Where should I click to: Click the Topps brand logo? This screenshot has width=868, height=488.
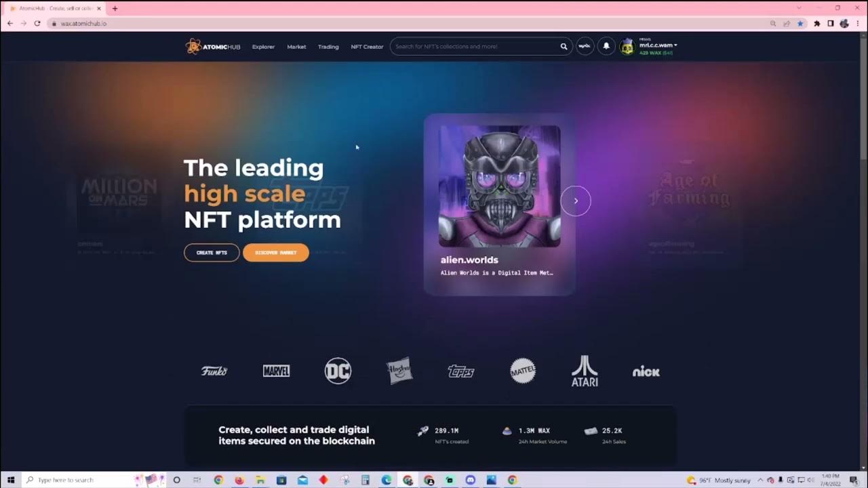tap(461, 371)
